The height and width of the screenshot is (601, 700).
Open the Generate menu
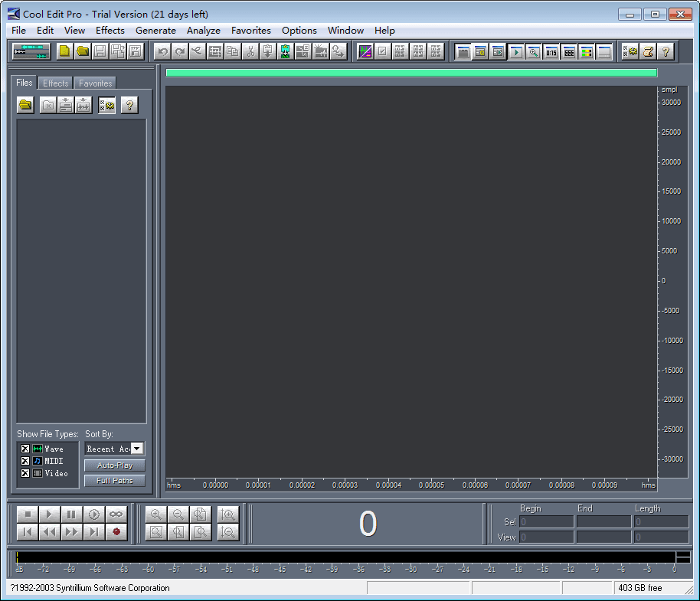click(155, 31)
